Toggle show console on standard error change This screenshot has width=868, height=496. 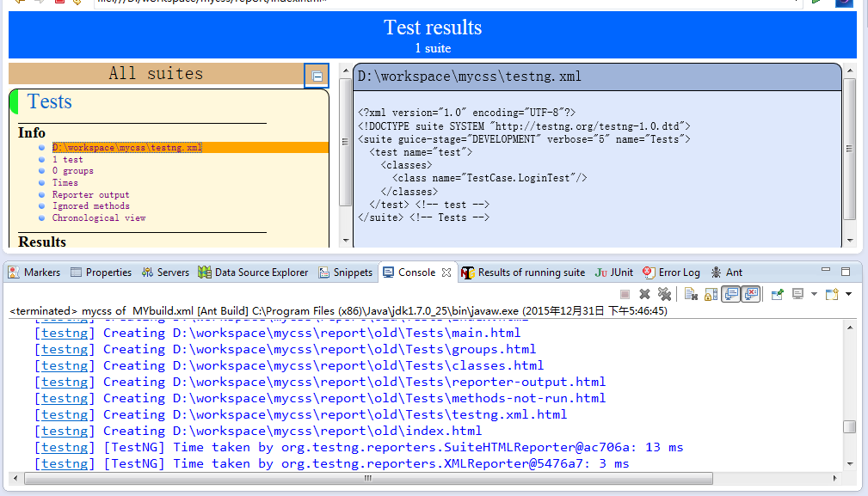click(x=750, y=294)
